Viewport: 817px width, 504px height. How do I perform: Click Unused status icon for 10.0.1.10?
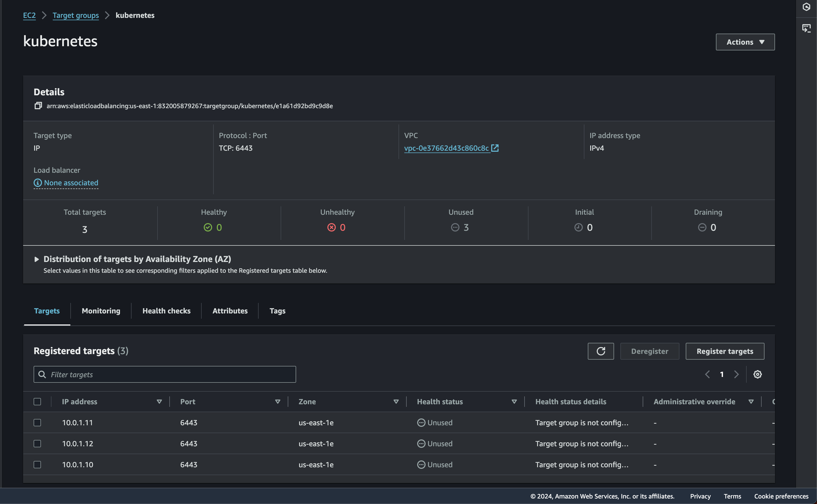pos(421,465)
